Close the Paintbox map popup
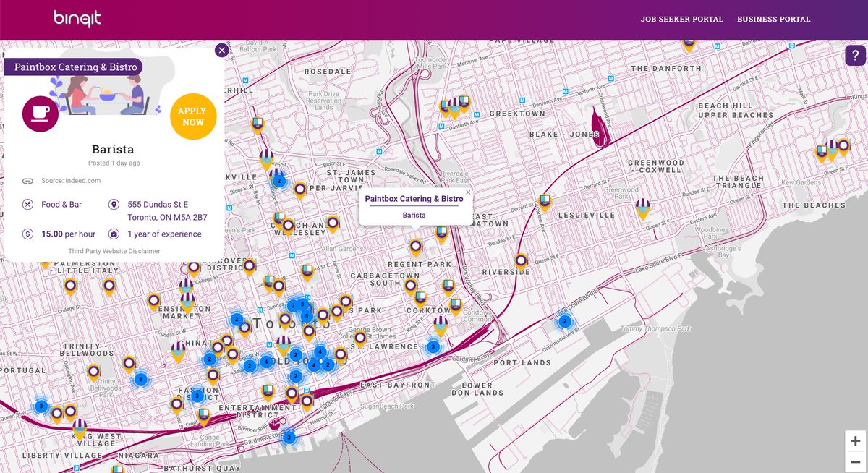The width and height of the screenshot is (868, 473). coord(468,192)
